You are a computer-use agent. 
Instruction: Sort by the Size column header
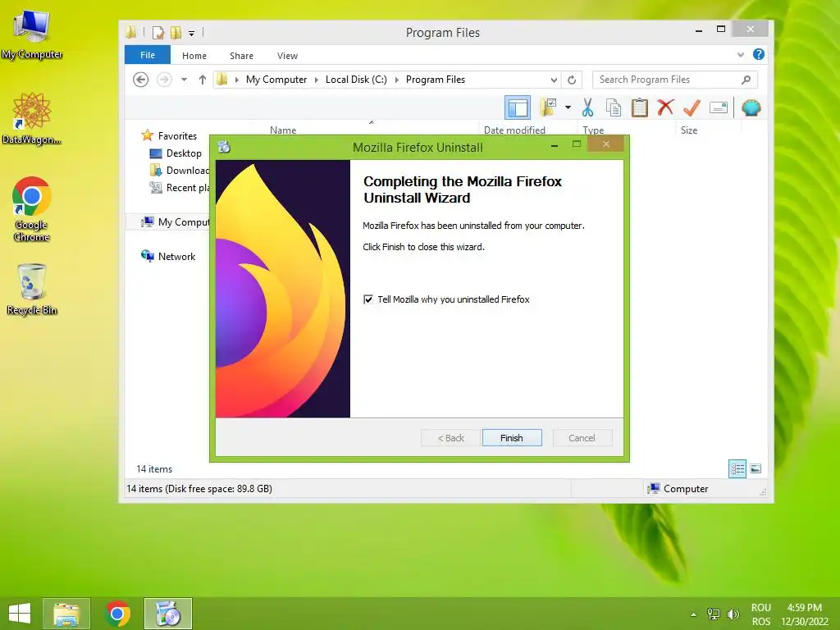689,130
